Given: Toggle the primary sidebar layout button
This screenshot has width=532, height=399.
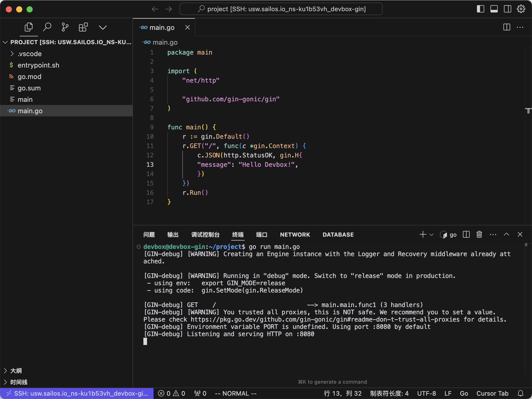Looking at the screenshot, I should pos(481,9).
